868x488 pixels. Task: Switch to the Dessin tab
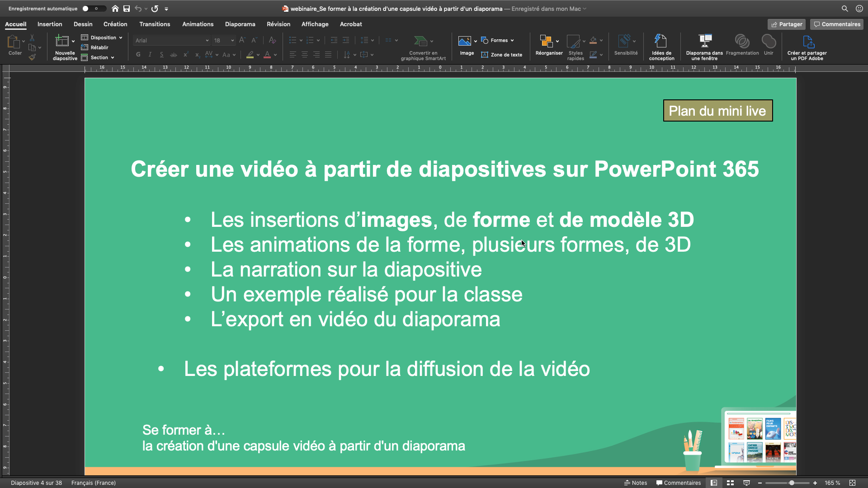(83, 24)
